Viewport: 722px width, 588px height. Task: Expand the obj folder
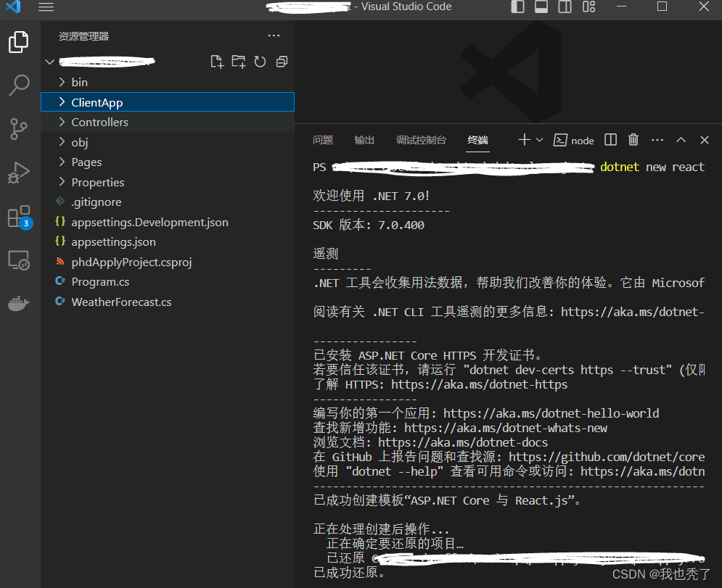coord(168,142)
